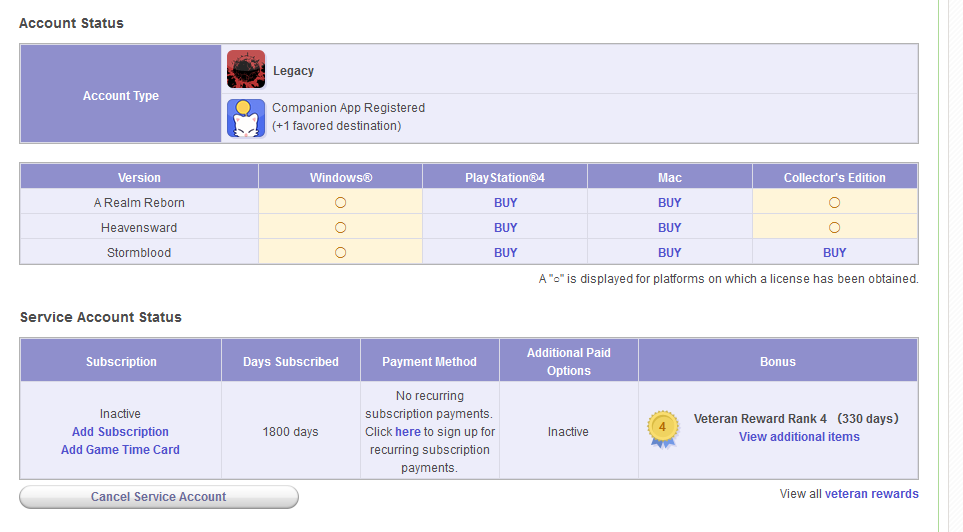
Task: Click the 'A Realm Reborn' version row label
Action: (139, 203)
